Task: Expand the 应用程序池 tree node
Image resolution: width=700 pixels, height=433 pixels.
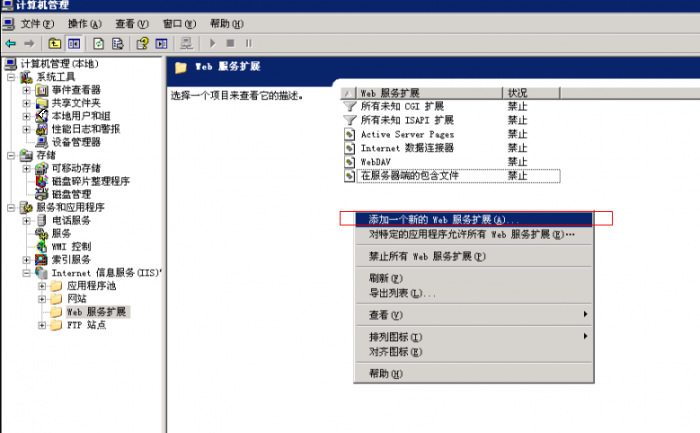Action: (x=42, y=285)
